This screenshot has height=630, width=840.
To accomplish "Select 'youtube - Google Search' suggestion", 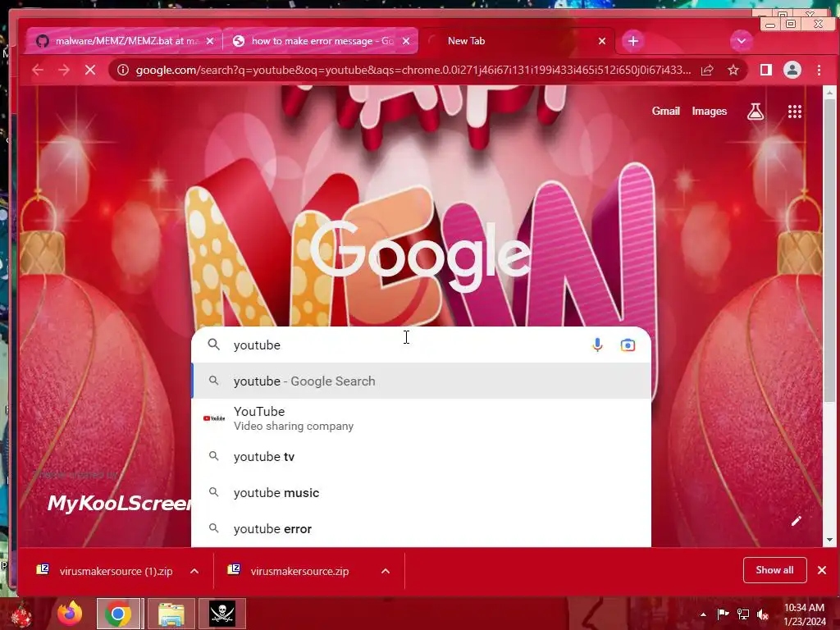I will tap(422, 381).
